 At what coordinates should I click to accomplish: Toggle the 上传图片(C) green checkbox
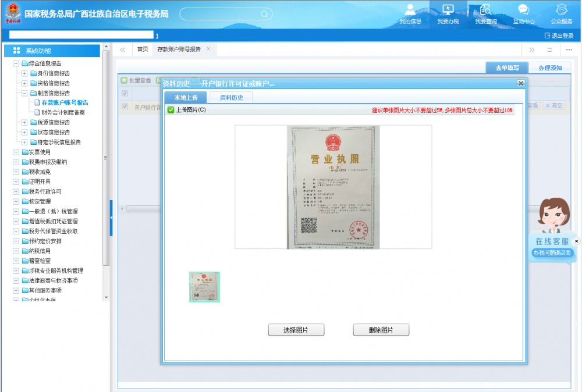[171, 110]
